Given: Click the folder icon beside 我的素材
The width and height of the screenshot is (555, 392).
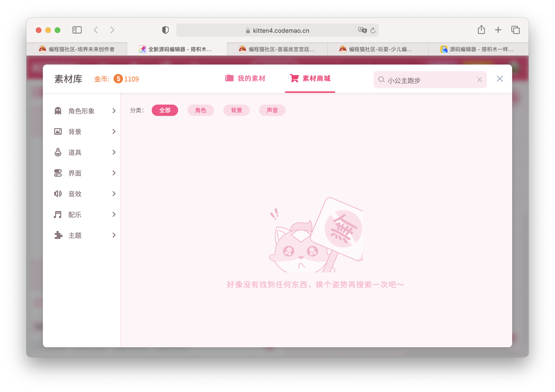Looking at the screenshot, I should pos(229,78).
